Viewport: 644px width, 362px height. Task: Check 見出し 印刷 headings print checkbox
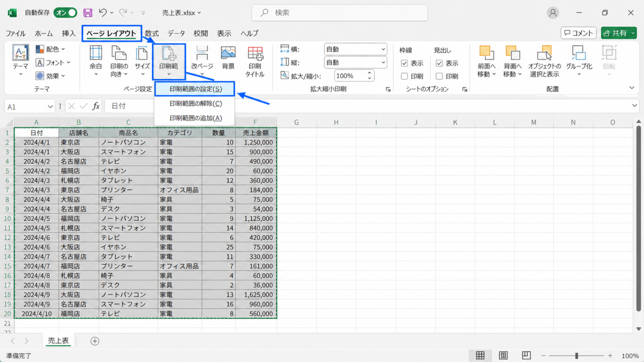click(439, 76)
